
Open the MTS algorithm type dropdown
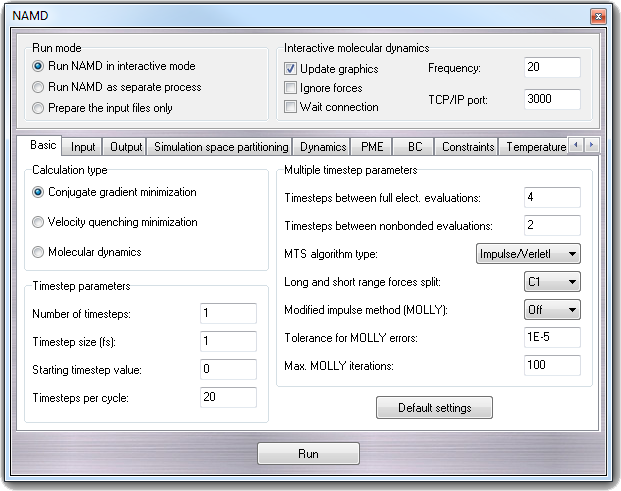click(528, 254)
